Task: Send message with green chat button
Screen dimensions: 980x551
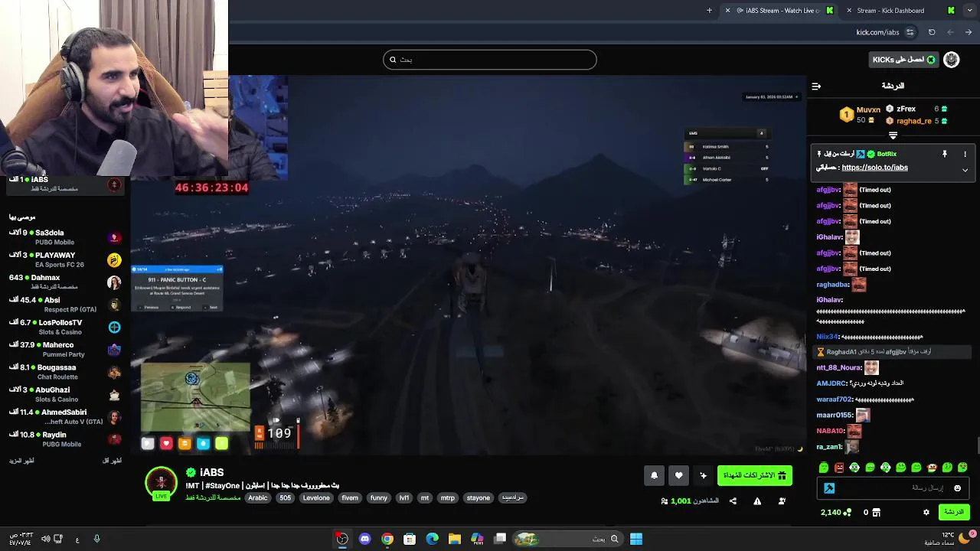Action: point(953,512)
